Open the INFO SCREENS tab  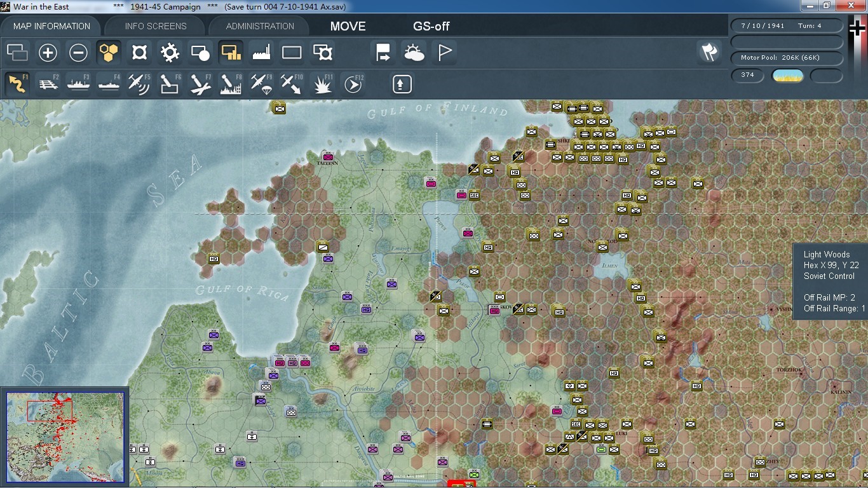point(156,26)
